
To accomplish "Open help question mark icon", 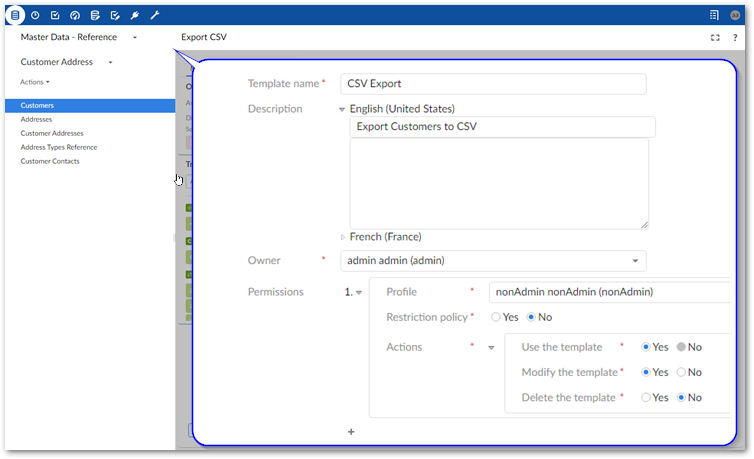I will [x=735, y=37].
